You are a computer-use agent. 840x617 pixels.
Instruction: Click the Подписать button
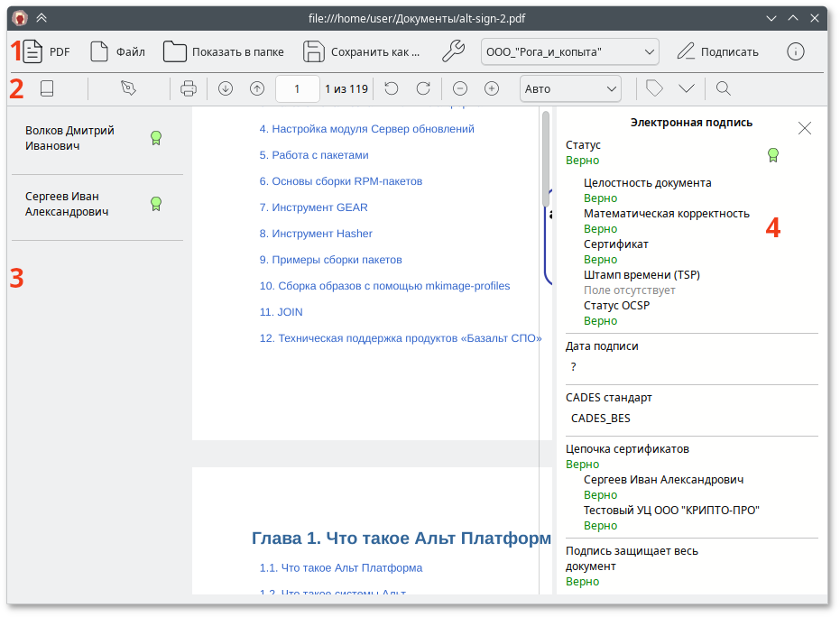tap(717, 51)
